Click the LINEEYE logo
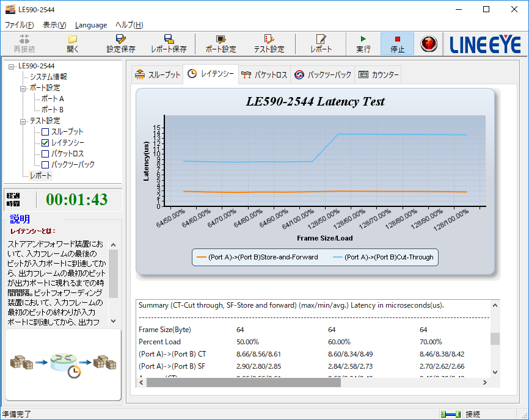 point(486,45)
